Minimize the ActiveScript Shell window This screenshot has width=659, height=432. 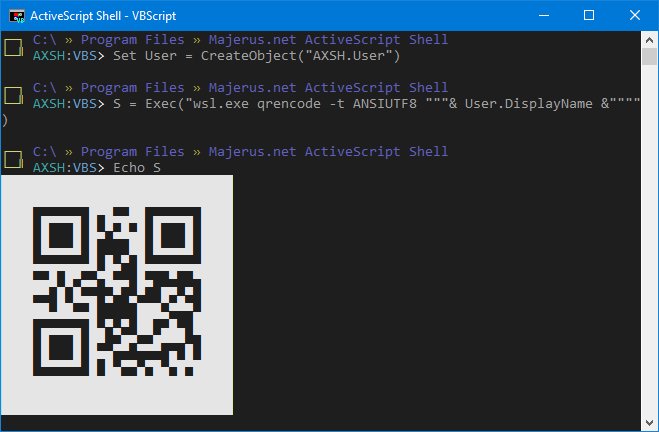[x=544, y=16]
